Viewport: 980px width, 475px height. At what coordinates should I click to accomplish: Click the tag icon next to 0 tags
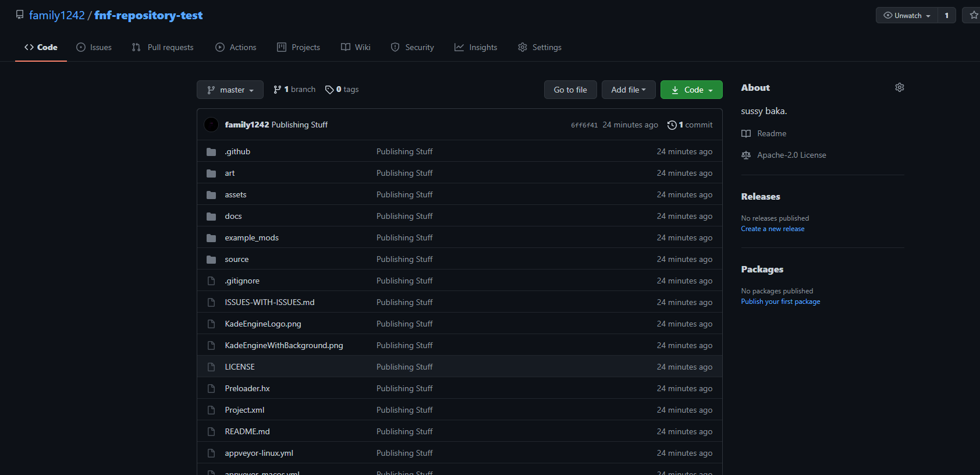329,90
